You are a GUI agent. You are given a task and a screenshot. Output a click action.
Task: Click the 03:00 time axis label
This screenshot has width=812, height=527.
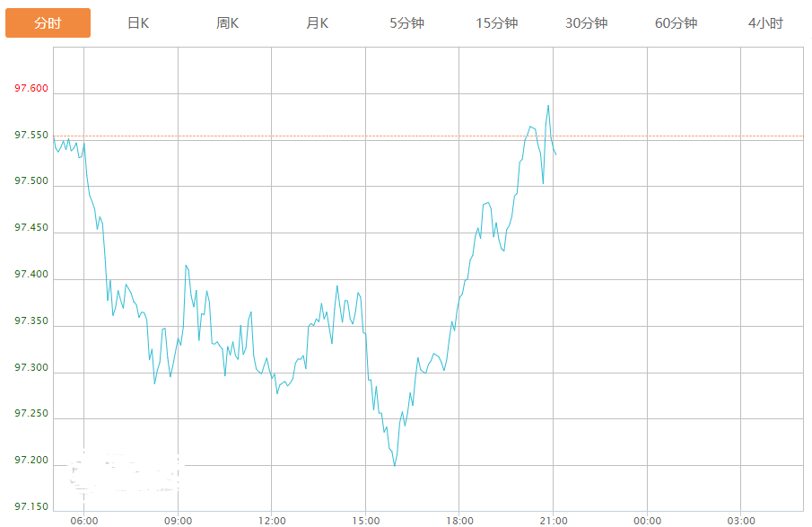click(740, 521)
